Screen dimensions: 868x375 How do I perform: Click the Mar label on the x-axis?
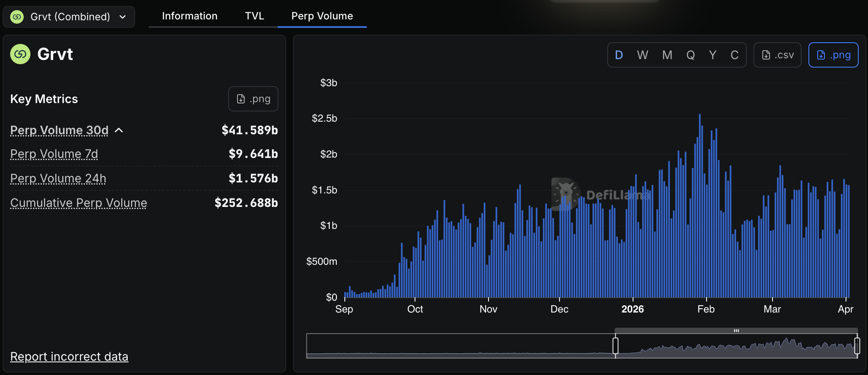(x=772, y=309)
